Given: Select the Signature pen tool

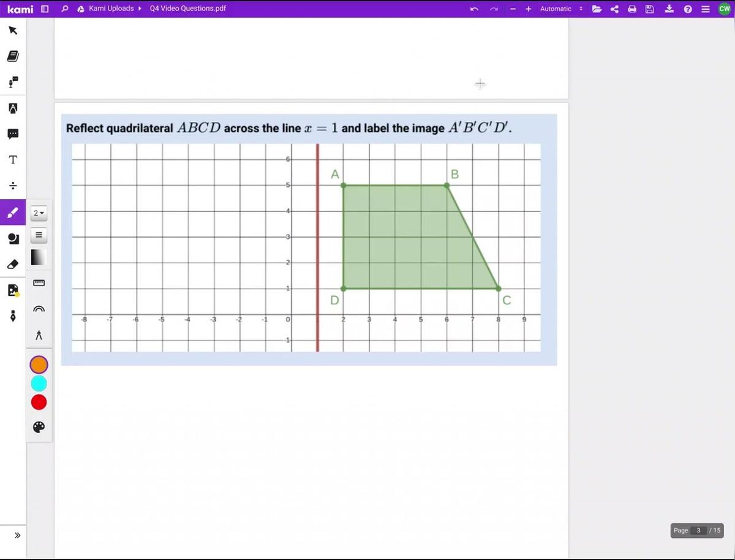Looking at the screenshot, I should tap(13, 316).
